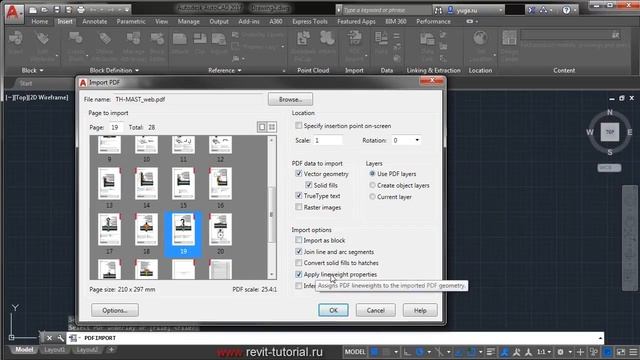
Task: Toggle grid display in status bar
Action: coord(375,351)
